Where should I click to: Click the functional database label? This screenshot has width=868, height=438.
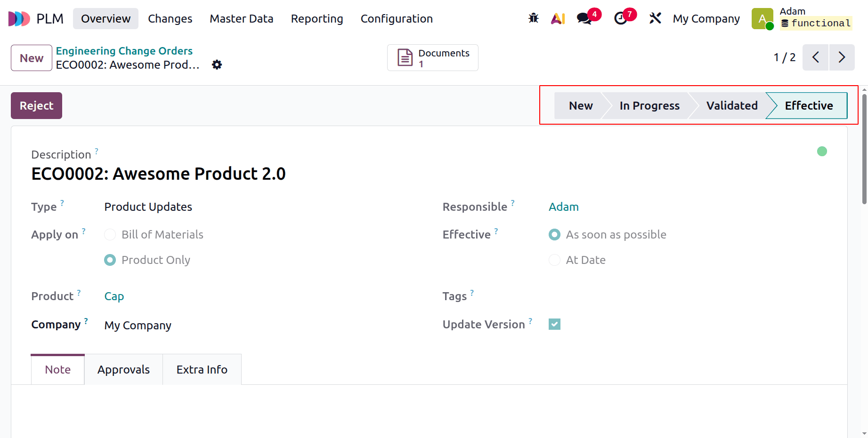[x=816, y=23]
